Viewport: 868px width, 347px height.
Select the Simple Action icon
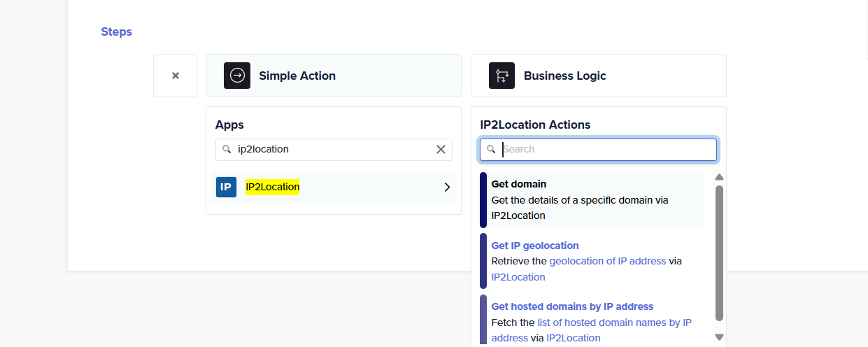tap(237, 76)
